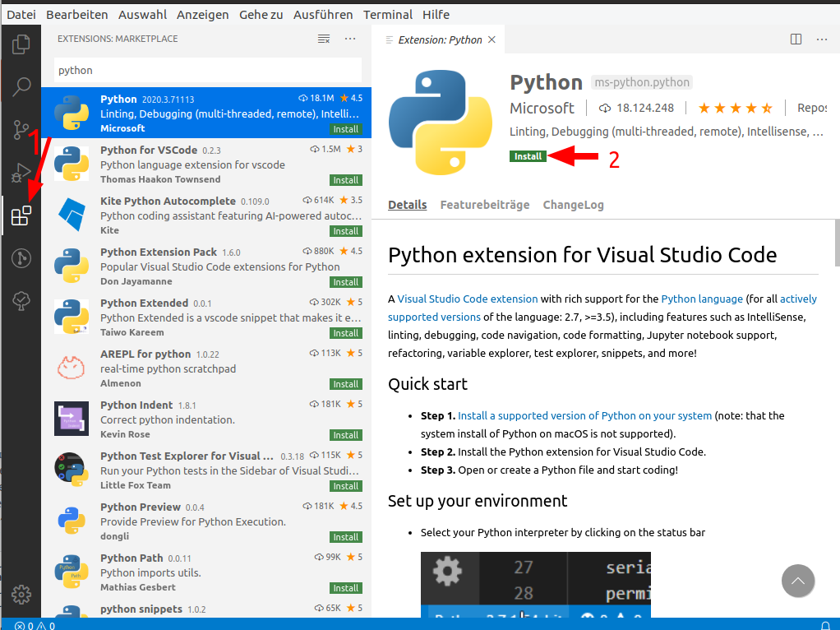The image size is (840, 630).
Task: Open the Ausführen menu
Action: tap(323, 15)
